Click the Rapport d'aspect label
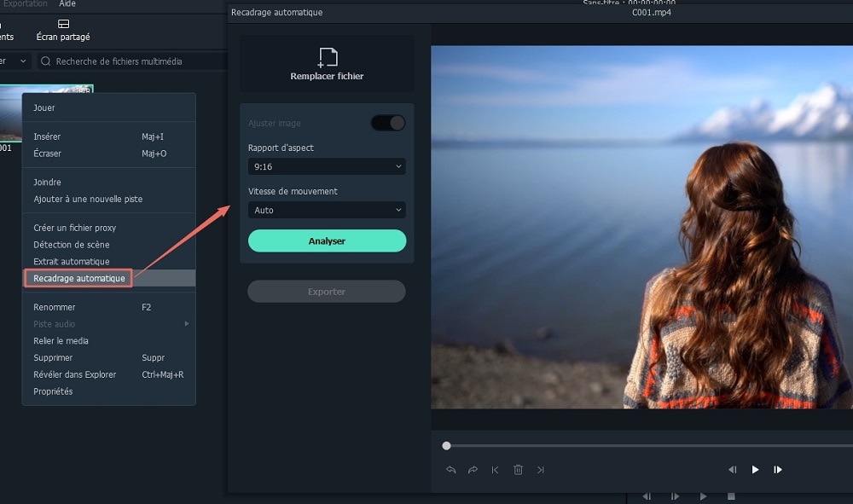853x504 pixels. 281,148
